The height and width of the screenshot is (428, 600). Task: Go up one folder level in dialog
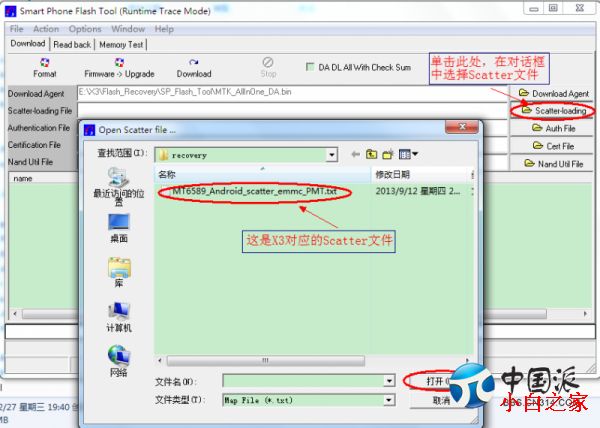(371, 154)
